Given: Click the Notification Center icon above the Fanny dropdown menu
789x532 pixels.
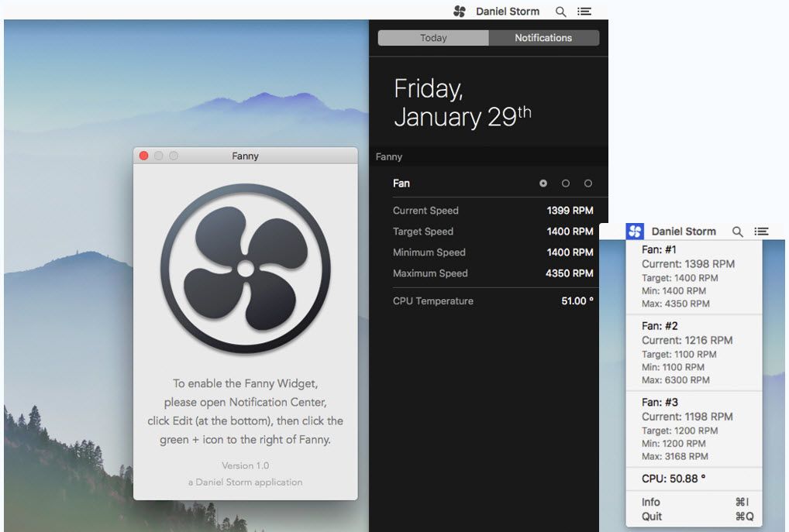Looking at the screenshot, I should (x=761, y=232).
